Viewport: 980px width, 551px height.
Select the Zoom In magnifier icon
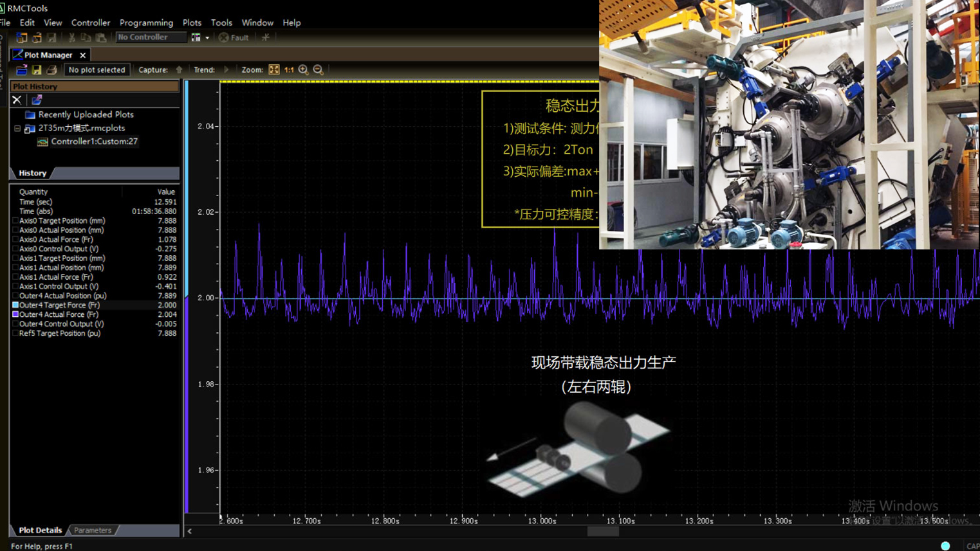tap(303, 69)
